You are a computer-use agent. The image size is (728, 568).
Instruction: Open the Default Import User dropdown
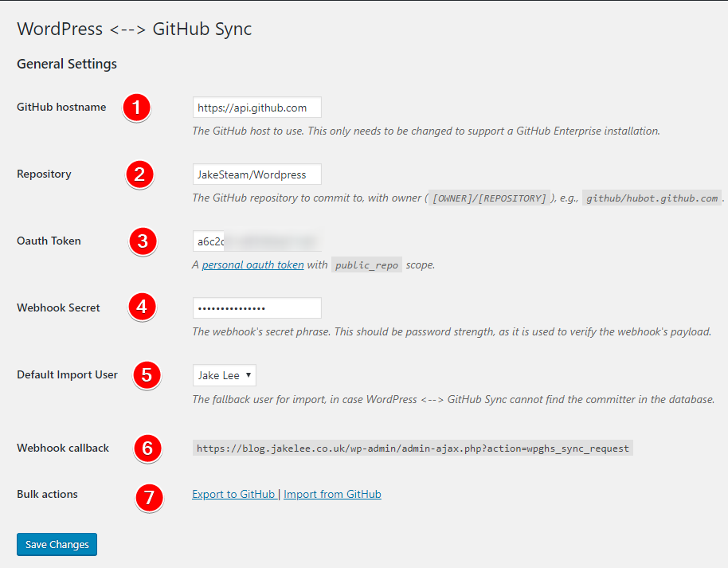[225, 375]
